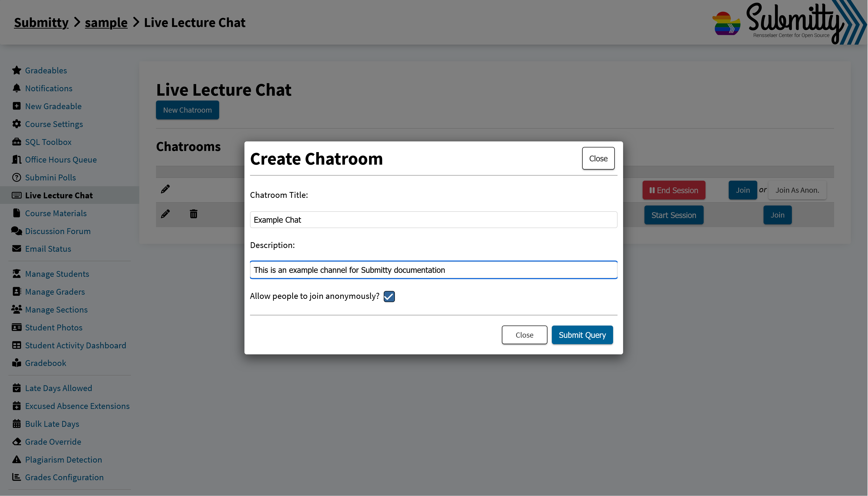Click the gear icon beside Course Settings
Viewport: 868px width, 496px height.
tap(16, 124)
